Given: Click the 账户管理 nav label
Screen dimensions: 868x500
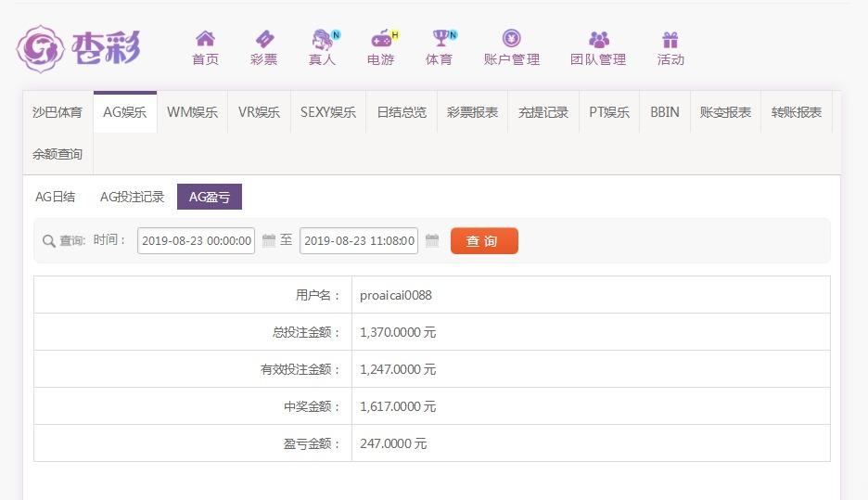Looking at the screenshot, I should (x=512, y=59).
